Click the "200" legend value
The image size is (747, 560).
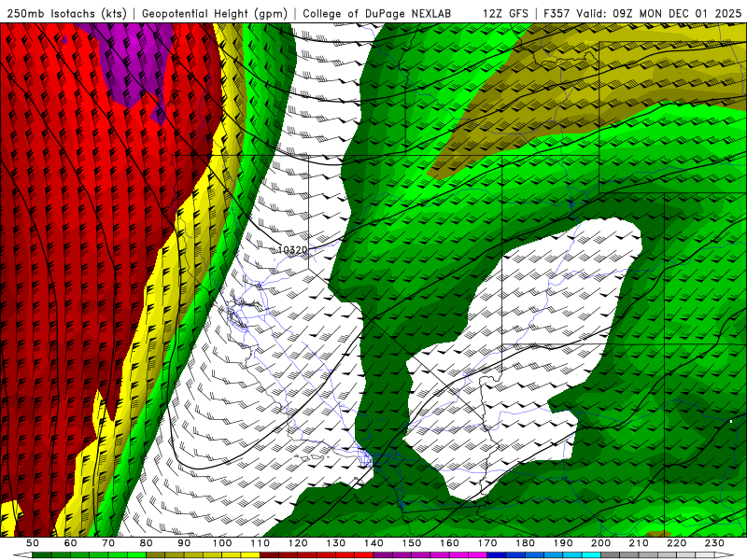tap(600, 543)
